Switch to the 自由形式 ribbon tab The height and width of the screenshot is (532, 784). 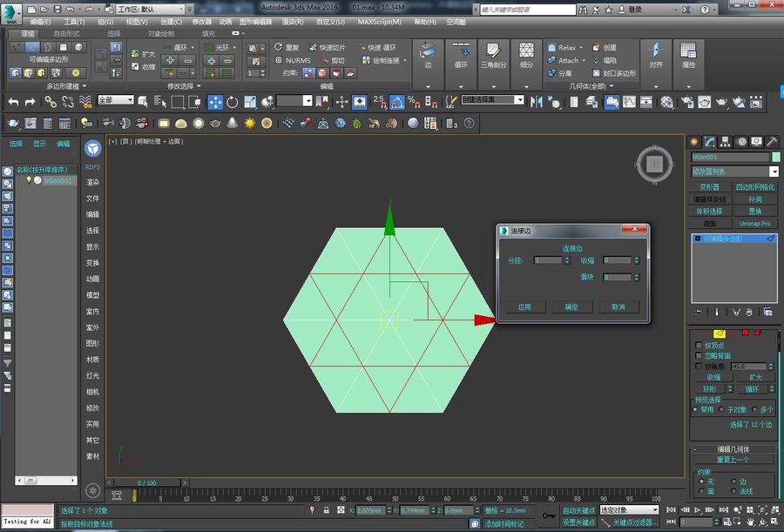tap(66, 33)
